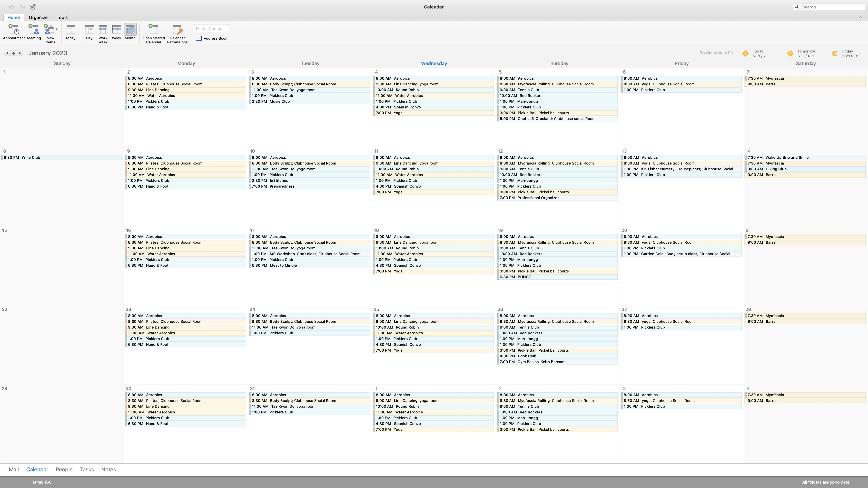This screenshot has height=488, width=868.
Task: Open the Address Book
Action: pyautogui.click(x=212, y=38)
